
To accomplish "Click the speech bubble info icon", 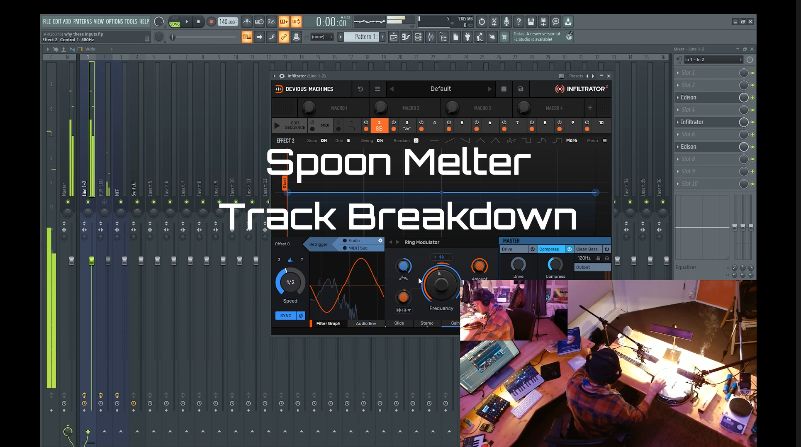I will (x=555, y=21).
